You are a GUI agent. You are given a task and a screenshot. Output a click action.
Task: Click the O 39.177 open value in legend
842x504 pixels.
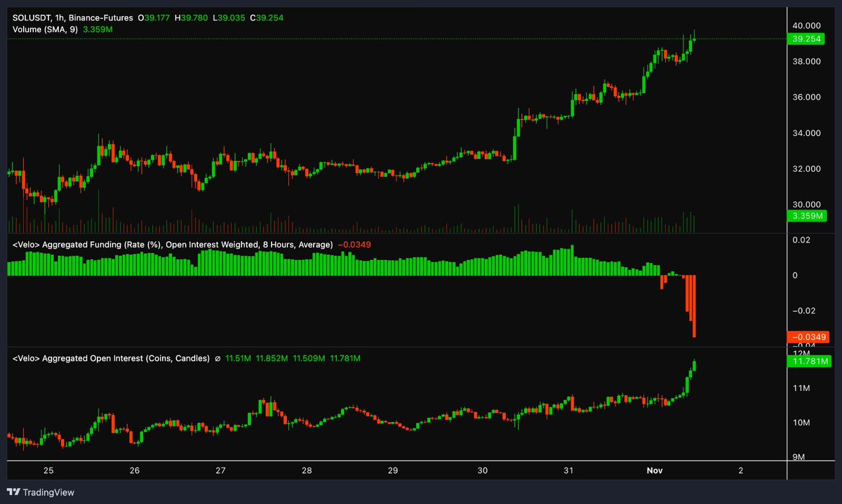153,18
